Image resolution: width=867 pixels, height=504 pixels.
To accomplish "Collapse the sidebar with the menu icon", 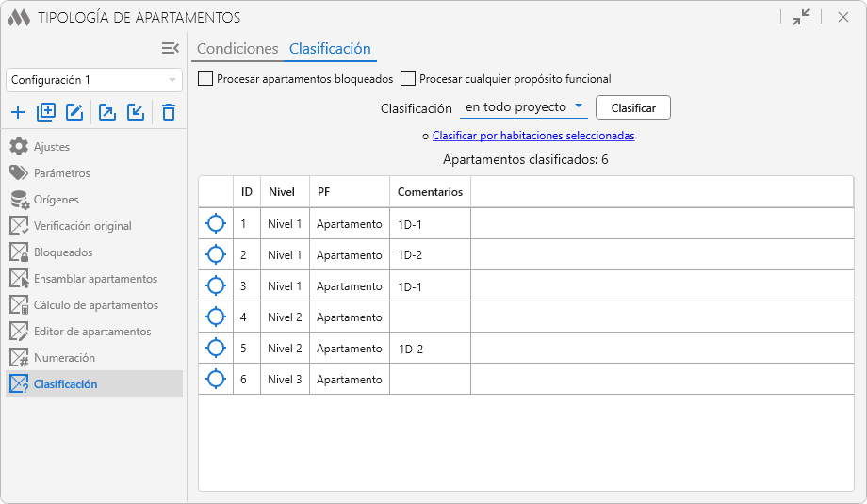I will (170, 48).
